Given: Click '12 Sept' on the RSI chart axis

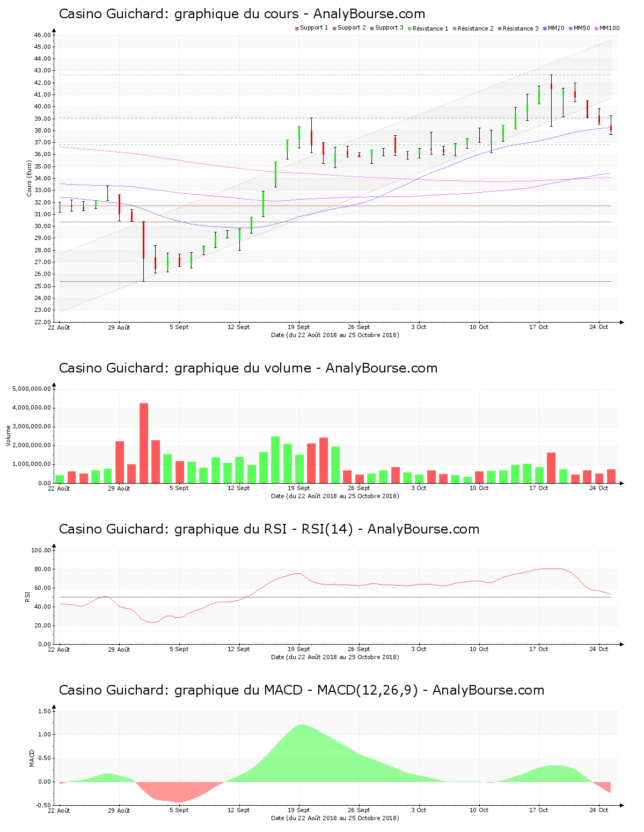Looking at the screenshot, I should pos(239,649).
